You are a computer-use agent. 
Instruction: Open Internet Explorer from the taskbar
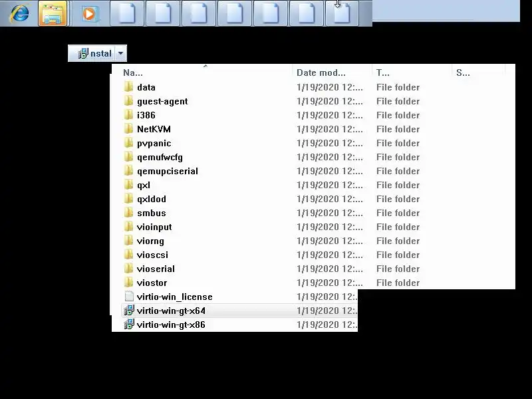coord(19,13)
